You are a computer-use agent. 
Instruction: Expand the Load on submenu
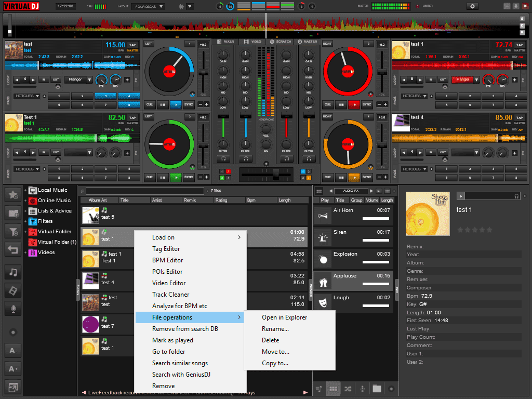click(x=190, y=237)
